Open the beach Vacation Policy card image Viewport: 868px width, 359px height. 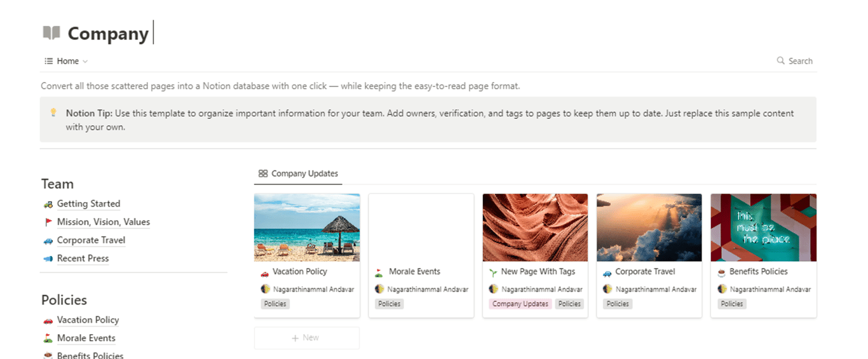pyautogui.click(x=307, y=227)
